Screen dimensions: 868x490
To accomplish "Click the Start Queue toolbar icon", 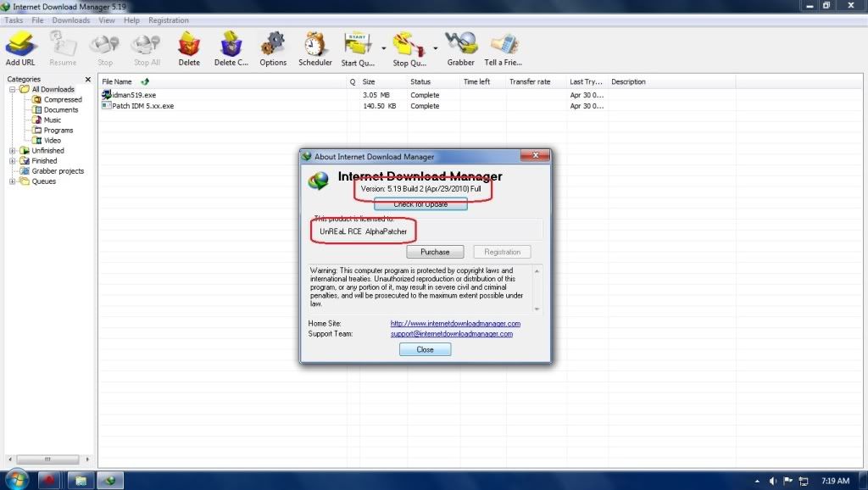I will (358, 48).
